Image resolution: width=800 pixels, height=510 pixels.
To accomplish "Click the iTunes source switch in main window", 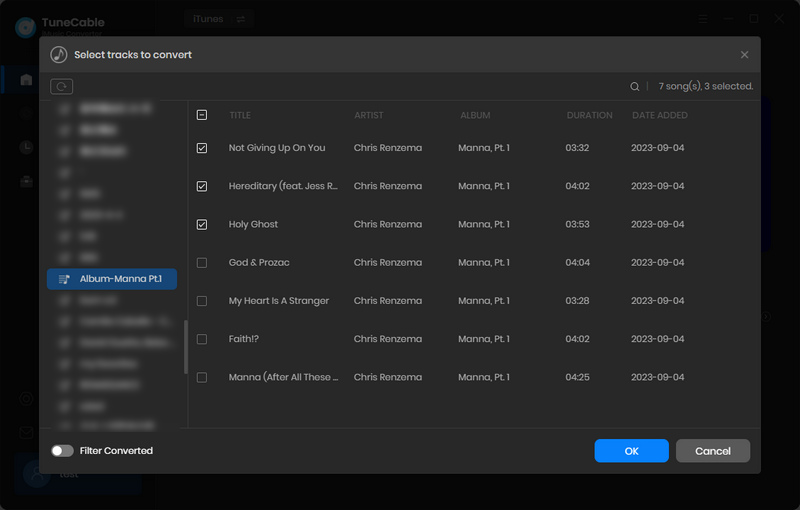I will point(219,19).
